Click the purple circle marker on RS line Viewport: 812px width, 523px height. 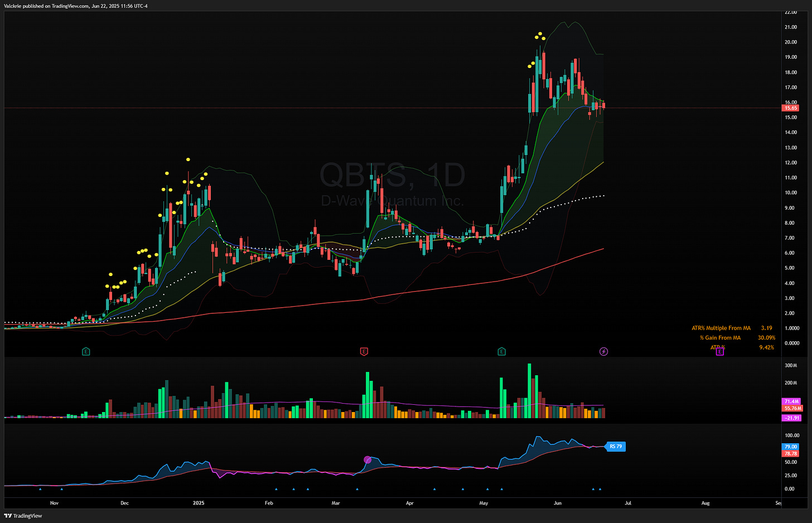368,460
